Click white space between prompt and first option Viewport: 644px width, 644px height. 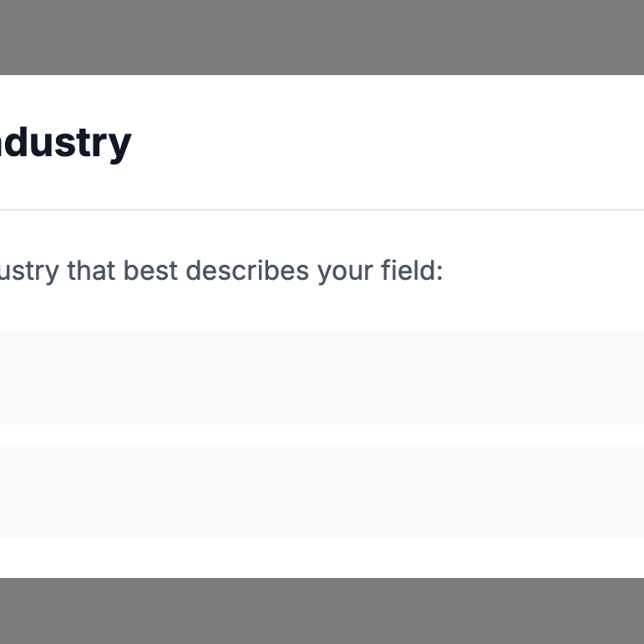[x=322, y=309]
